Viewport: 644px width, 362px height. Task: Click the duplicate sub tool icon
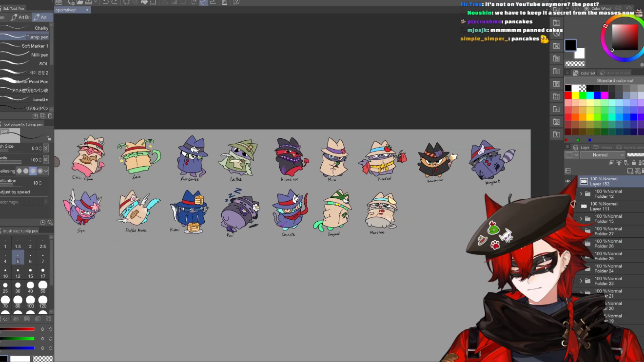point(42,116)
